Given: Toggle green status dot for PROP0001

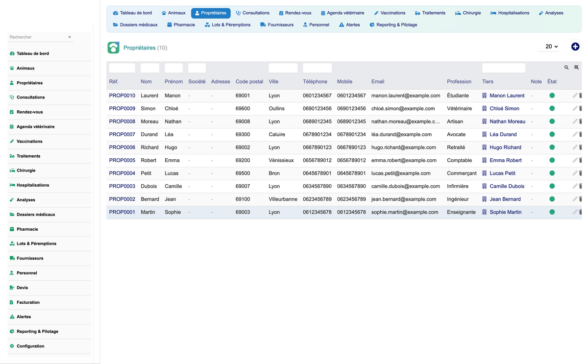Looking at the screenshot, I should coord(552,212).
